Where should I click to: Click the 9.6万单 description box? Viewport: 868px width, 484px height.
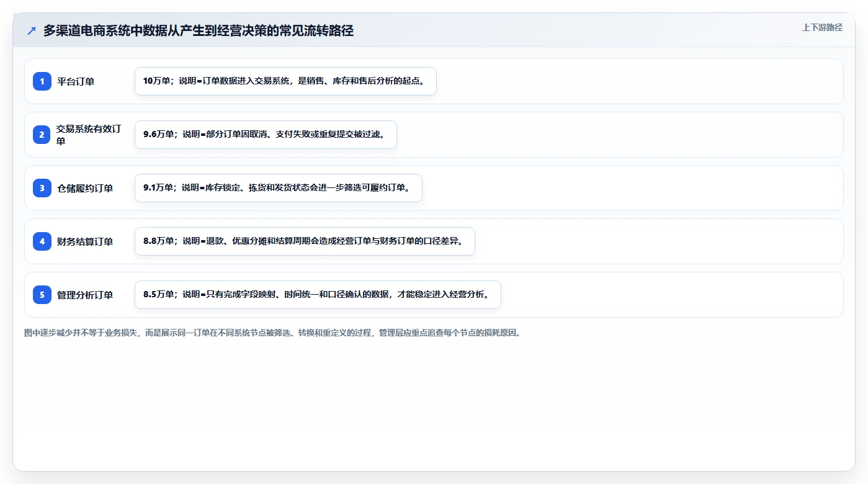tap(266, 135)
